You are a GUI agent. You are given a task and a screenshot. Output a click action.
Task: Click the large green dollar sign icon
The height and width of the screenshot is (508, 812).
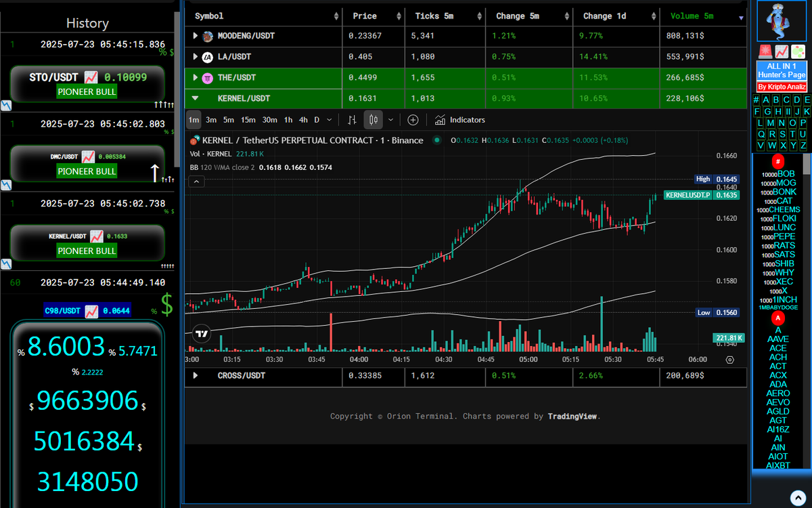click(x=167, y=305)
